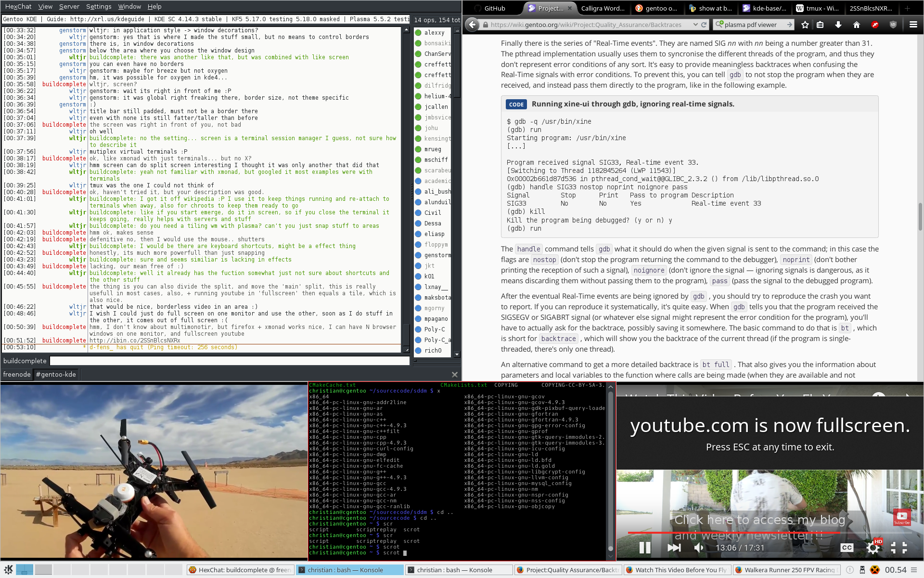Switch to the Calligra Words tab
Image resolution: width=924 pixels, height=578 pixels.
[x=603, y=8]
